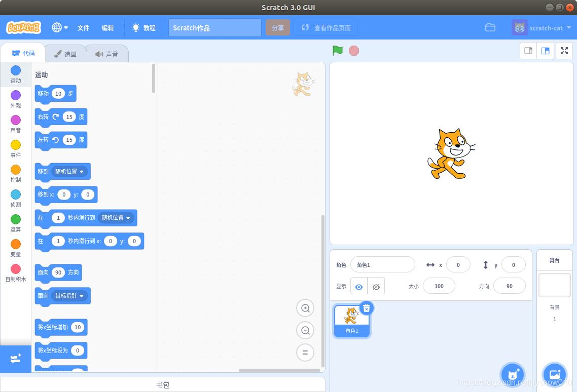Open the 文件 menu
Screen dimensions: 577x392
tap(83, 28)
